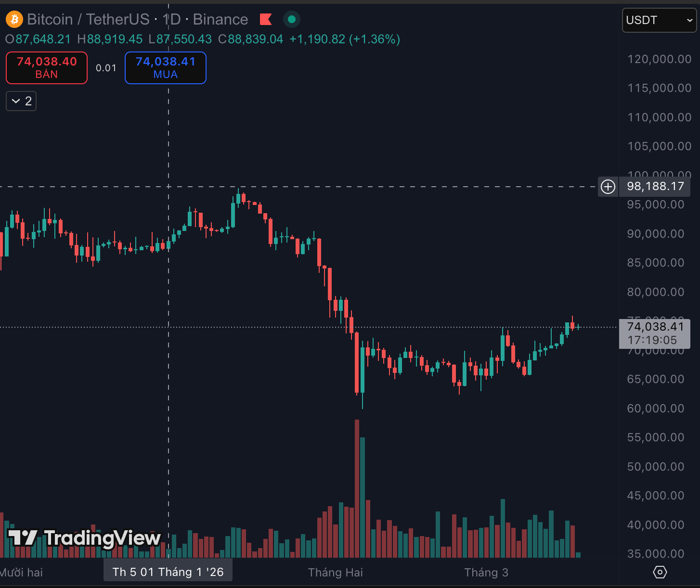Click the orange Bitcoin logo icon

pos(14,20)
